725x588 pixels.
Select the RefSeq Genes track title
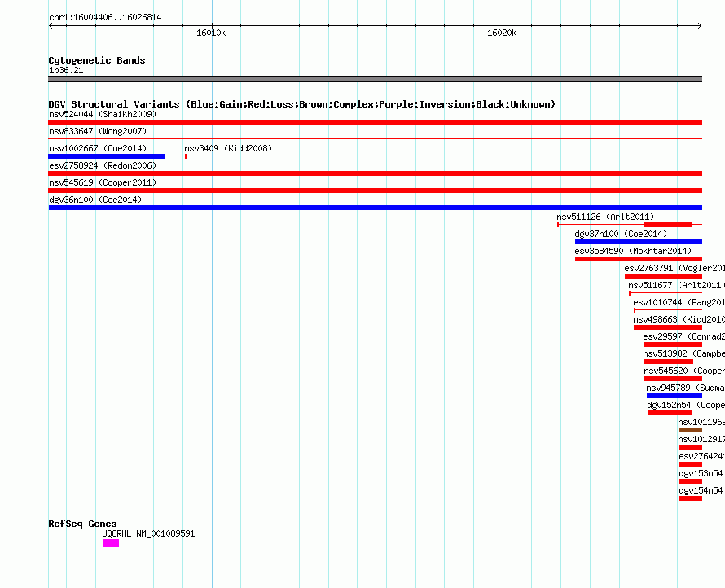pyautogui.click(x=82, y=524)
